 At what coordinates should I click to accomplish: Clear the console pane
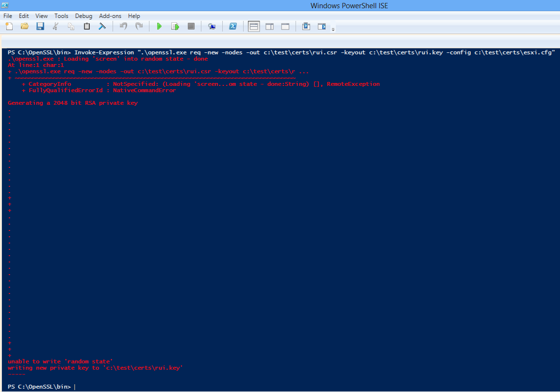[x=102, y=26]
